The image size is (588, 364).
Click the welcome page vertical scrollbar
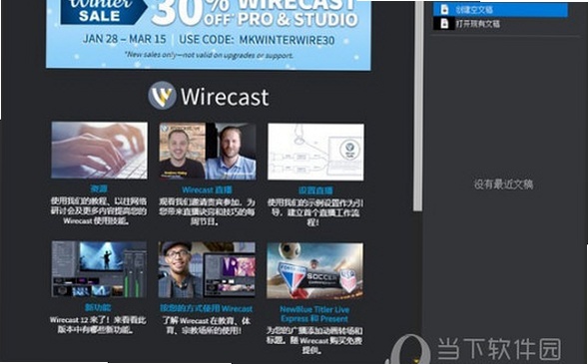(x=418, y=106)
